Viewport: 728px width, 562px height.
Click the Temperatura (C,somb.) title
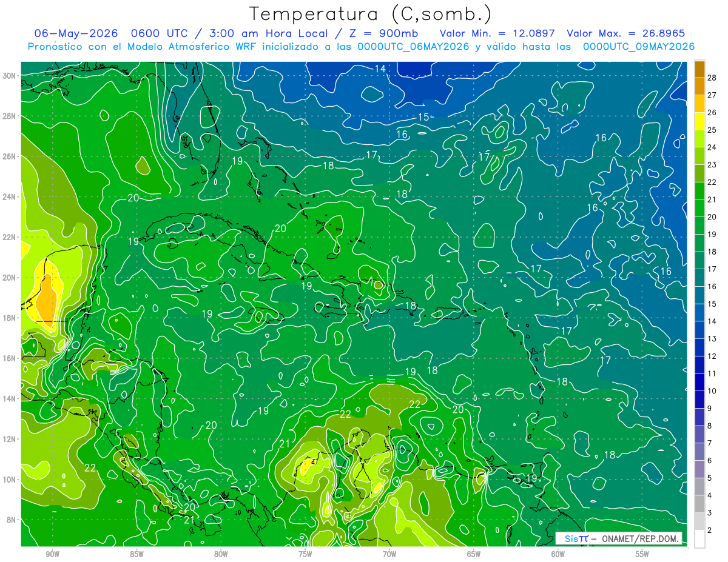coord(370,14)
